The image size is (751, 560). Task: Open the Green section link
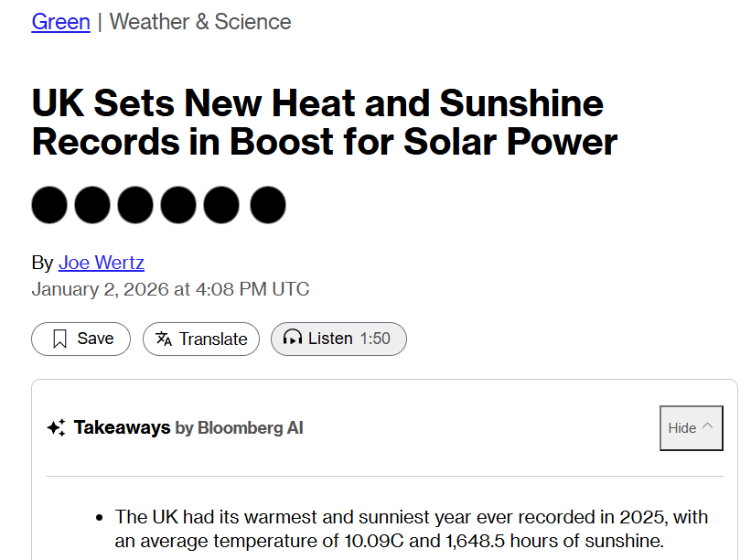click(x=60, y=22)
